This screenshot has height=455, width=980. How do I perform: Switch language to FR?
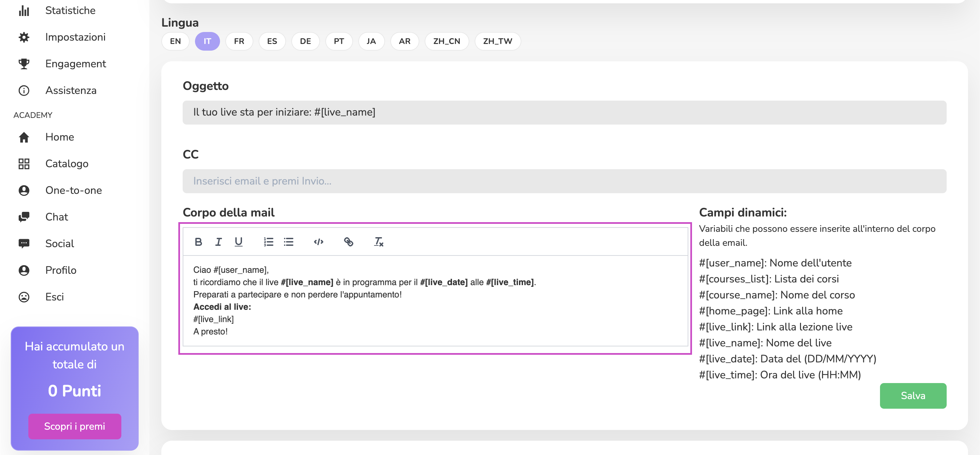pyautogui.click(x=239, y=41)
